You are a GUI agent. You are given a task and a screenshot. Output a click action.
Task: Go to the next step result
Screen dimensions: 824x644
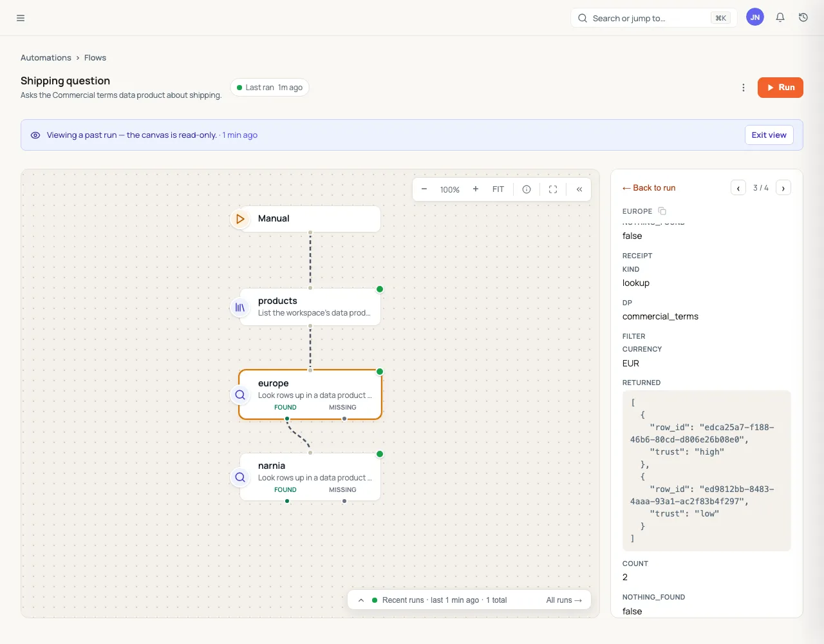(783, 188)
